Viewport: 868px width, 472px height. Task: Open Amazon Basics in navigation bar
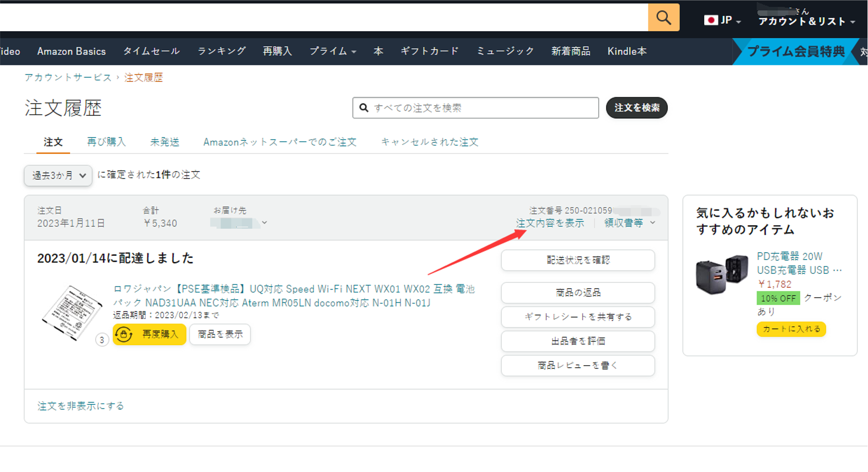pyautogui.click(x=71, y=51)
